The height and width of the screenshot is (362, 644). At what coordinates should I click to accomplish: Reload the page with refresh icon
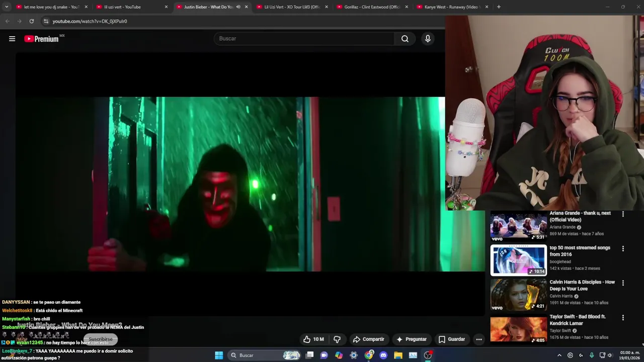pos(31,21)
